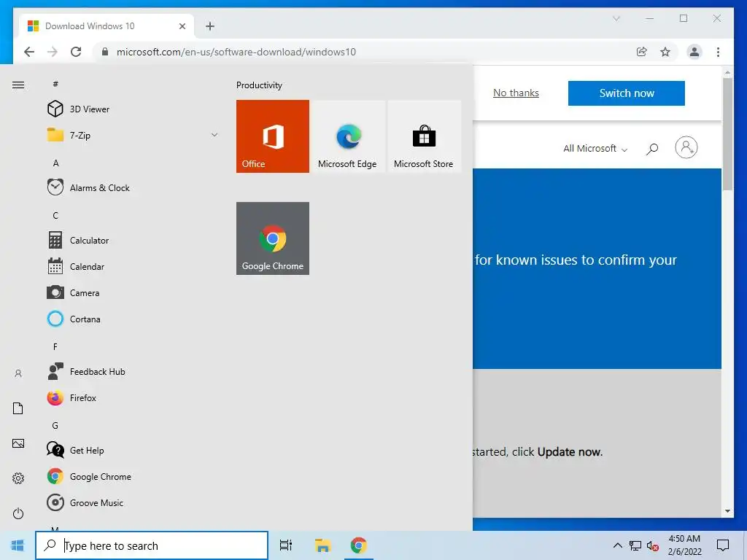The height and width of the screenshot is (560, 747).
Task: Open Task View on the taskbar
Action: [286, 545]
